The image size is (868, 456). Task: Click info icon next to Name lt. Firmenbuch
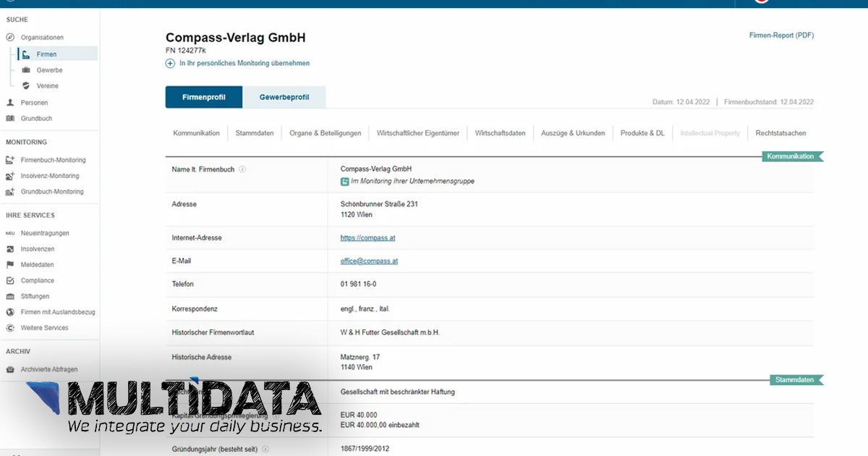[x=242, y=169]
